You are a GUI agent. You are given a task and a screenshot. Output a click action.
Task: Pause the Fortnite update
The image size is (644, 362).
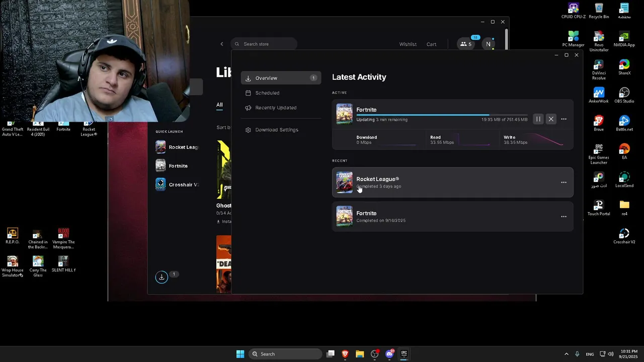click(538, 119)
